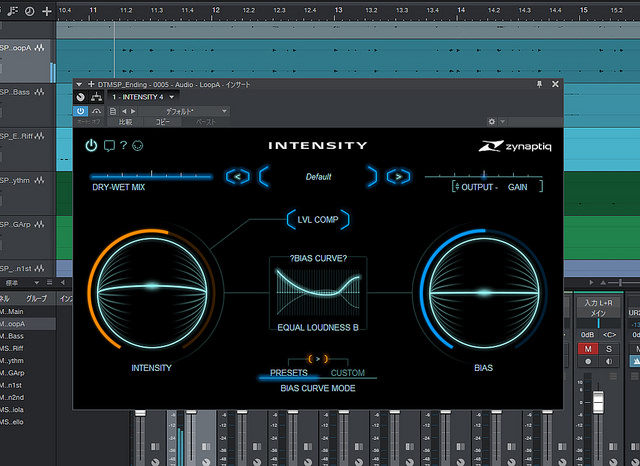Click the Intensity face icon

tap(138, 146)
